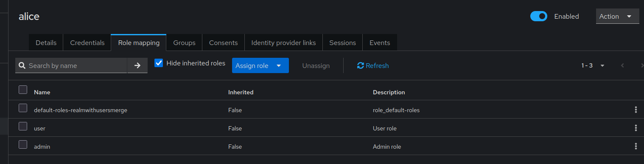Click the Admin role description cell
This screenshot has width=644, height=164.
pyautogui.click(x=387, y=147)
